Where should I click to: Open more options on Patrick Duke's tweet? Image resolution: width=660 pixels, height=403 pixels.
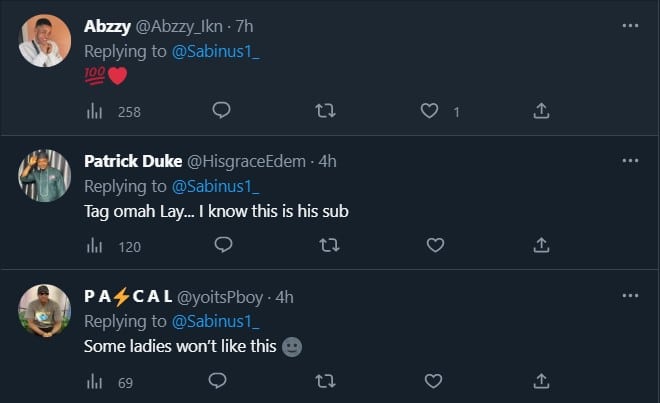pos(629,161)
